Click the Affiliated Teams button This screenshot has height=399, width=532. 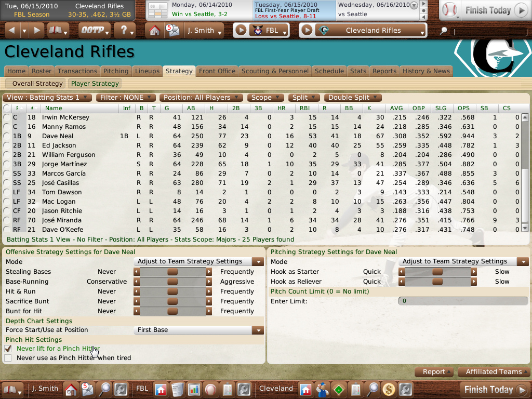click(494, 372)
